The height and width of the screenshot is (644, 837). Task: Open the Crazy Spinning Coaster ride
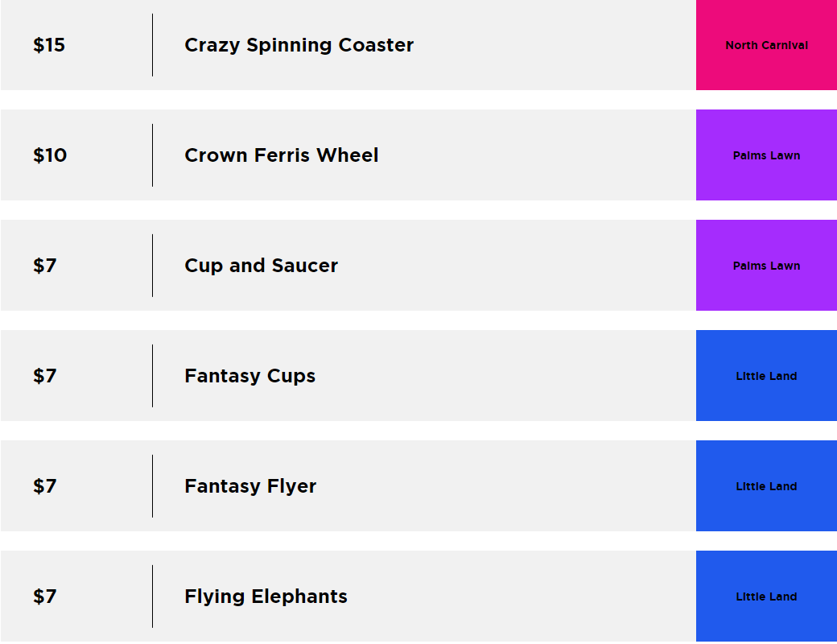pos(299,45)
